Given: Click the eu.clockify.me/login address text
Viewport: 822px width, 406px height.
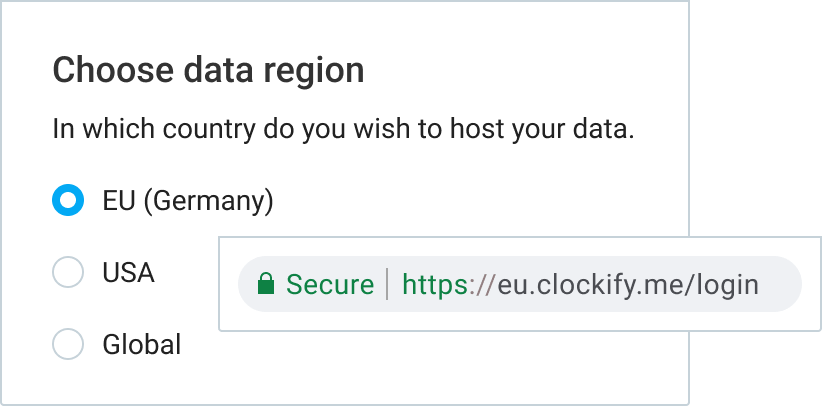Looking at the screenshot, I should [628, 285].
